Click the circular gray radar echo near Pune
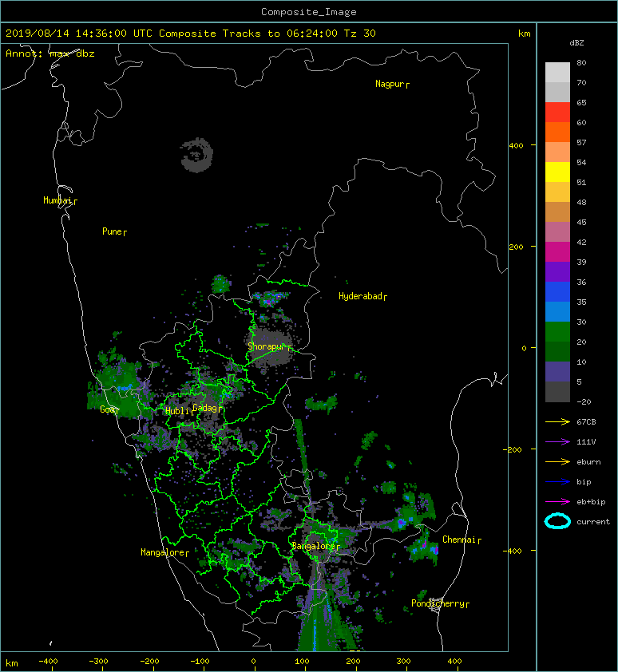The image size is (618, 672). point(197,155)
